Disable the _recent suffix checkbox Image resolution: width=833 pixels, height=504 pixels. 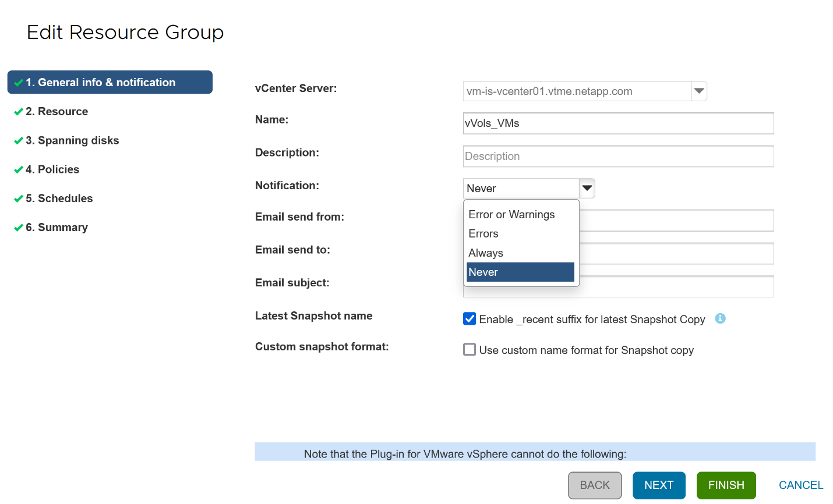pyautogui.click(x=470, y=319)
